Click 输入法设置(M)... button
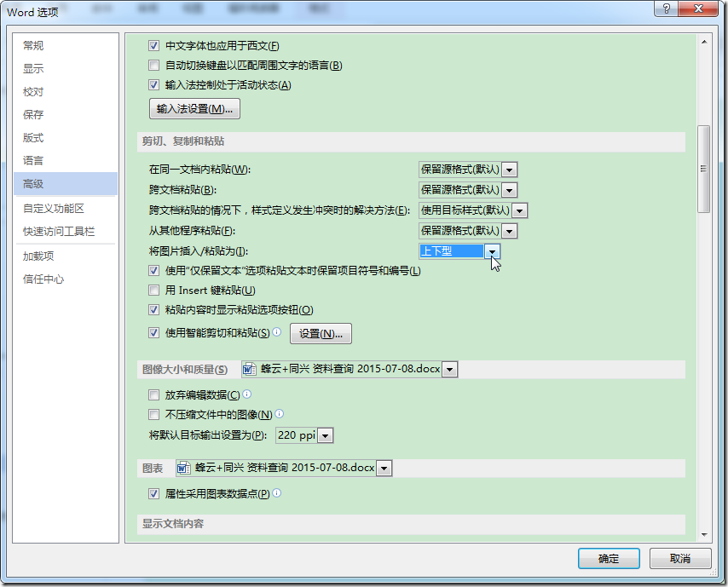Screen dimensions: 728x587 click(x=194, y=109)
